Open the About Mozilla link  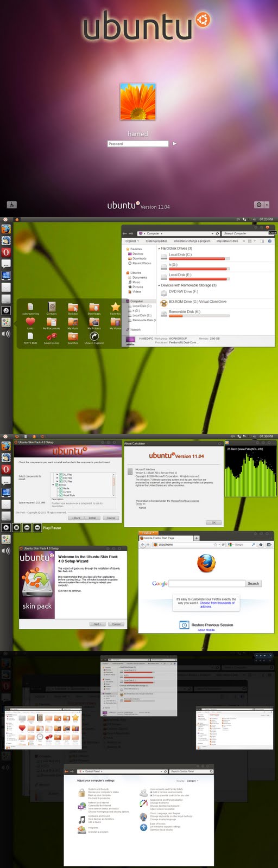(x=206, y=630)
